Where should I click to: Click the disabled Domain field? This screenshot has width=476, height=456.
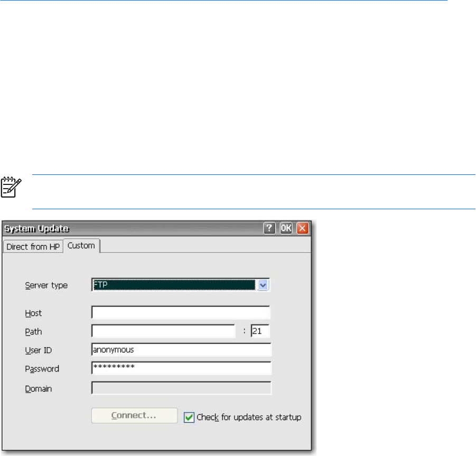point(181,388)
